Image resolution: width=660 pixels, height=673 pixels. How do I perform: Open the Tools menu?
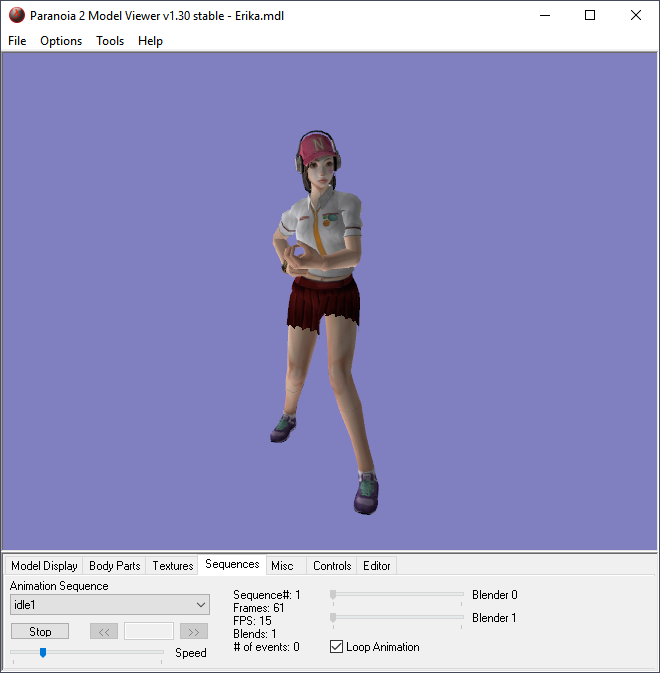pos(110,41)
